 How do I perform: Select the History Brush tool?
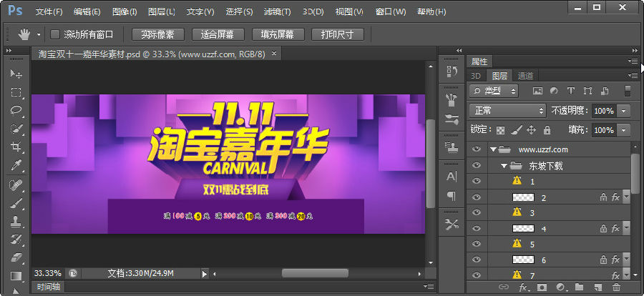click(x=16, y=240)
